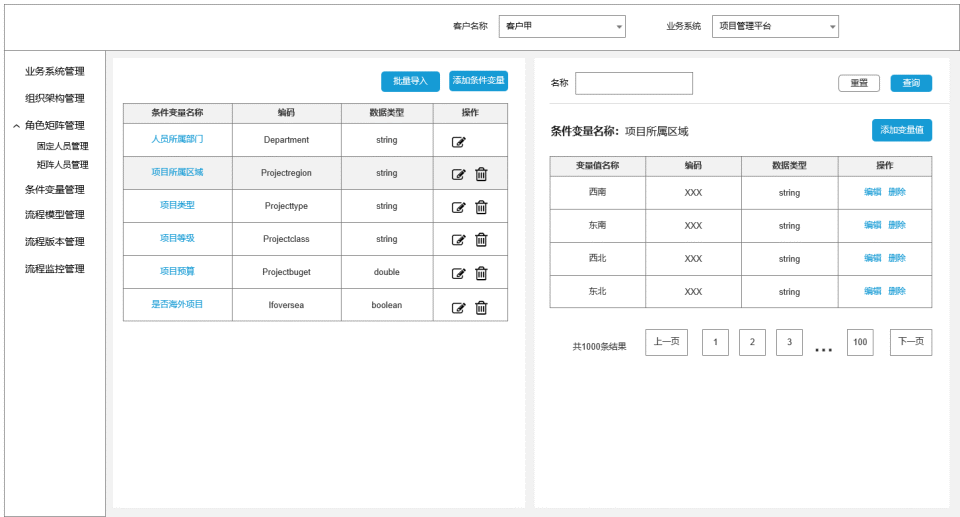
Task: Edit the Projectbuget row icon
Action: pyautogui.click(x=458, y=274)
